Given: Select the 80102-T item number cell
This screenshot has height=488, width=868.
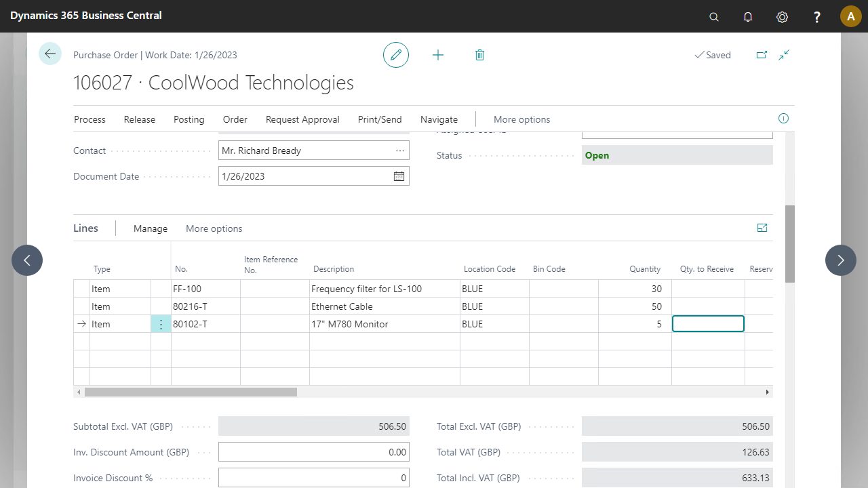Looking at the screenshot, I should (x=205, y=324).
